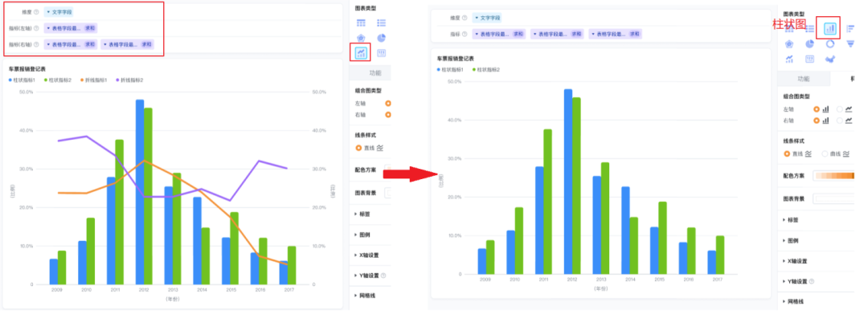This screenshot has height=319, width=868.
Task: Select the bar chart (柱状图) icon in right panel
Action: pyautogui.click(x=829, y=27)
